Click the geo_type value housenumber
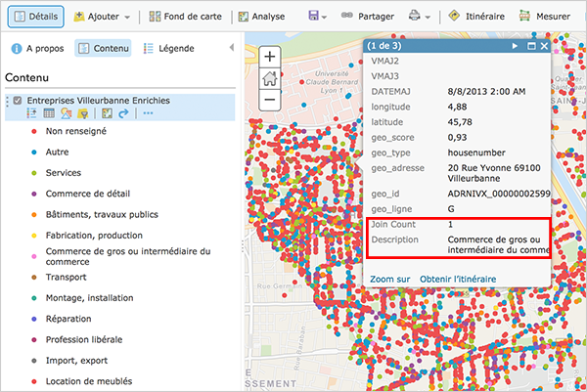The height and width of the screenshot is (392, 587). [x=476, y=152]
